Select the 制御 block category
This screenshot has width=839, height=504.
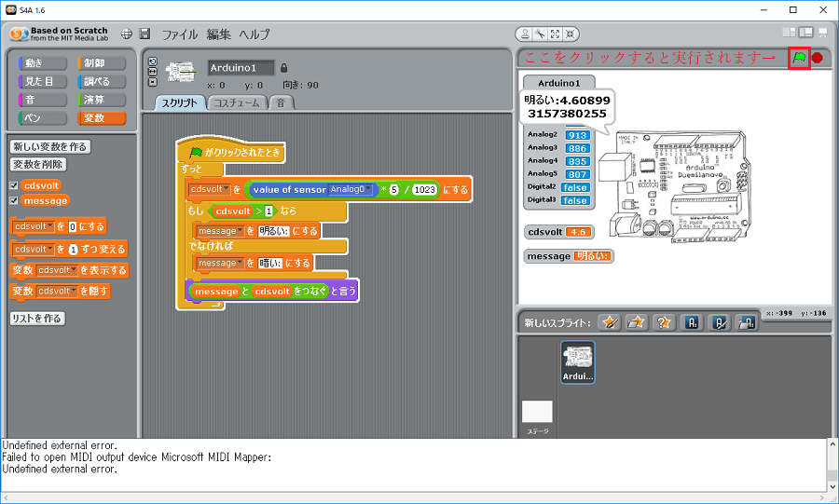(x=102, y=63)
